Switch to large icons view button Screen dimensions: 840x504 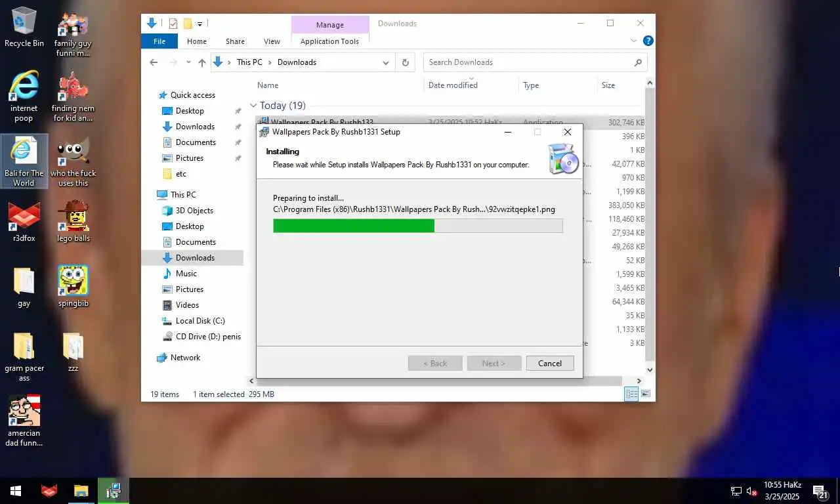646,394
